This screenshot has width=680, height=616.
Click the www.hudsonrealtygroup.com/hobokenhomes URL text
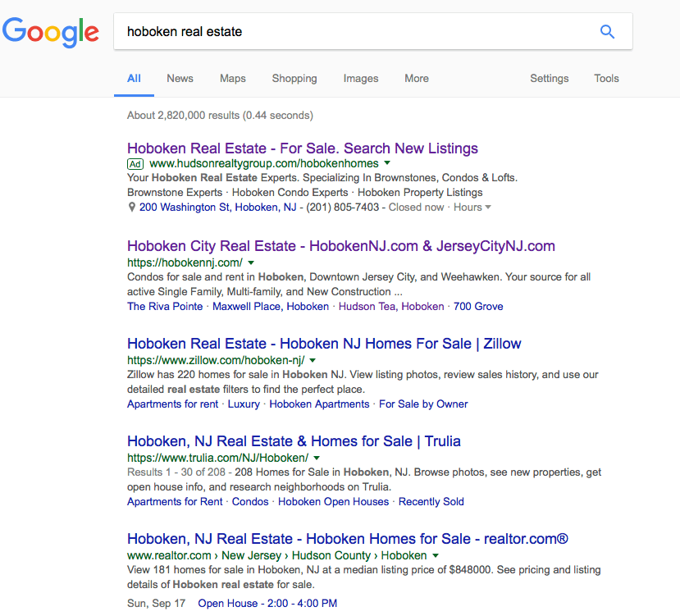pos(263,163)
